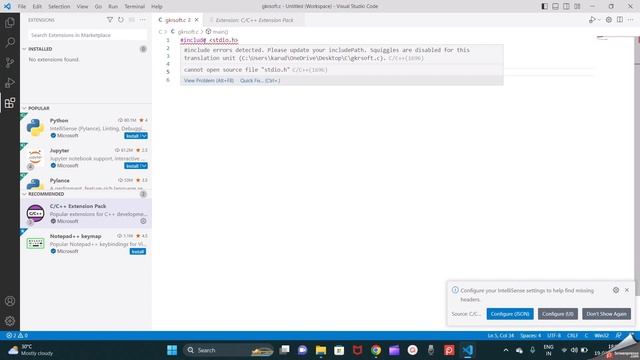
Task: Open Google Chrome from taskbar
Action: pos(376,350)
